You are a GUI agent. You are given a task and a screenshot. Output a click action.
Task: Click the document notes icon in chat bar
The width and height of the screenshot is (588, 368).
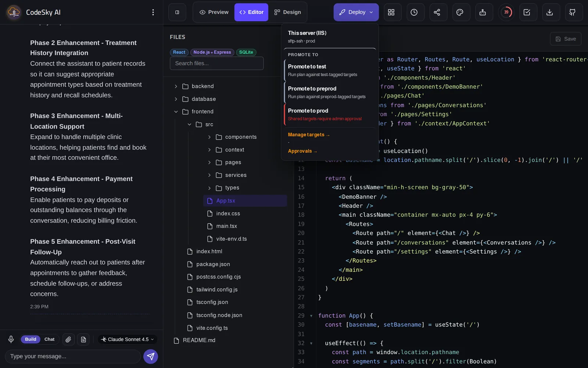click(x=83, y=339)
